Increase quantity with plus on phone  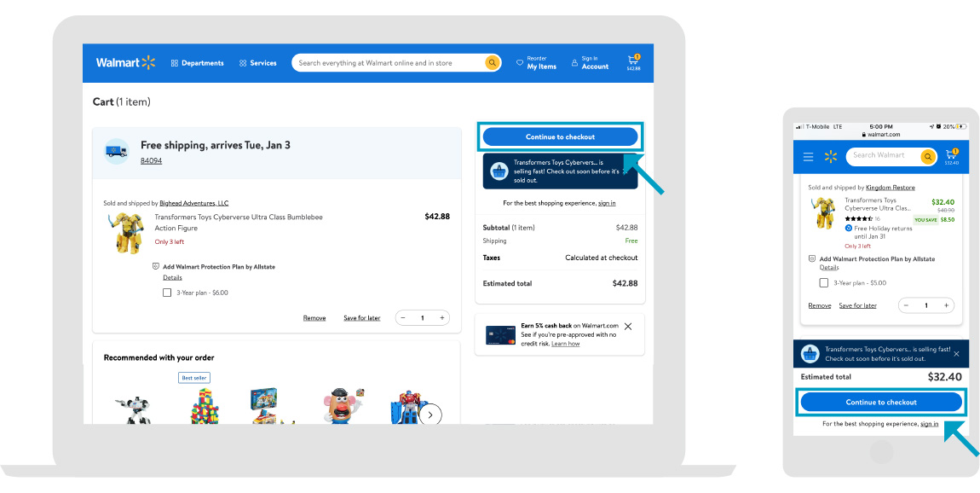point(946,305)
